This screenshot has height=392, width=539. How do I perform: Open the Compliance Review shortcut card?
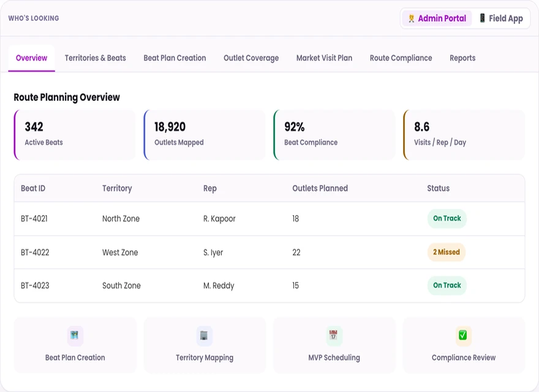464,345
